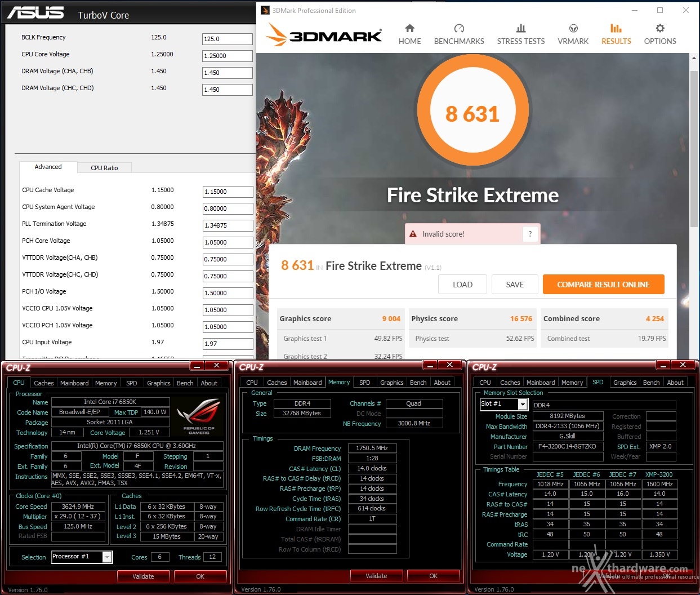Open Slot #1 dropdown in SPD window

tap(523, 404)
